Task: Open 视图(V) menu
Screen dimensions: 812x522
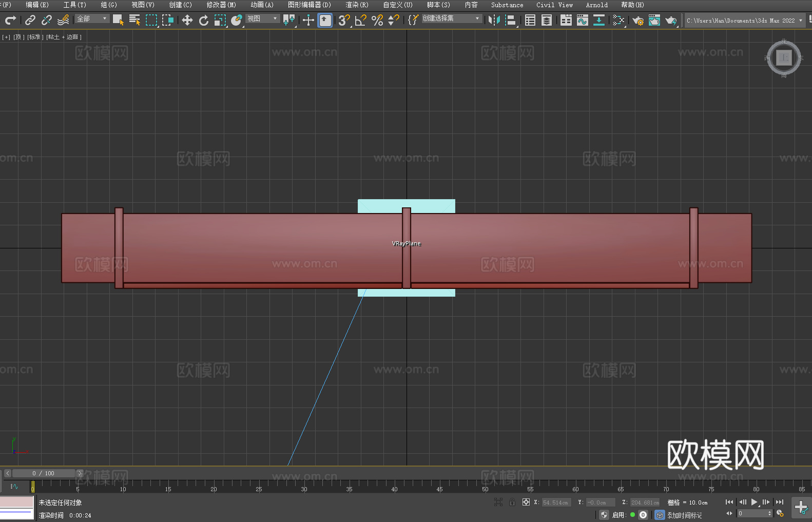Action: click(143, 5)
